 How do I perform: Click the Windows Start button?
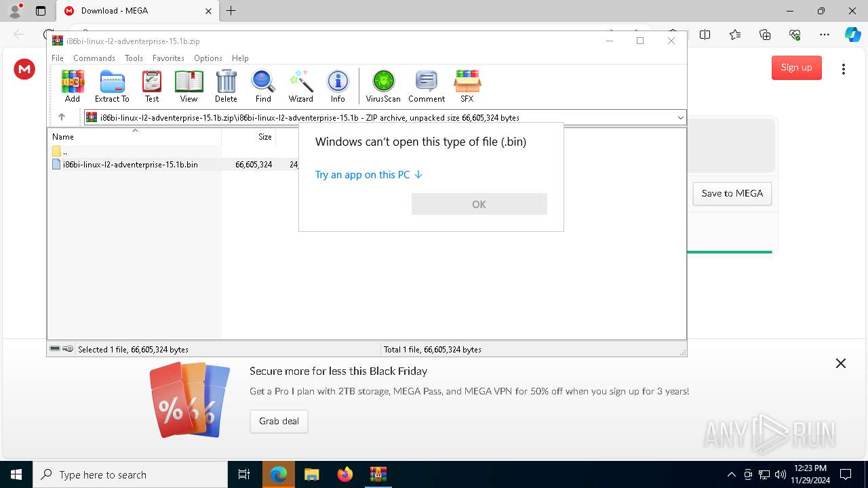point(16,474)
